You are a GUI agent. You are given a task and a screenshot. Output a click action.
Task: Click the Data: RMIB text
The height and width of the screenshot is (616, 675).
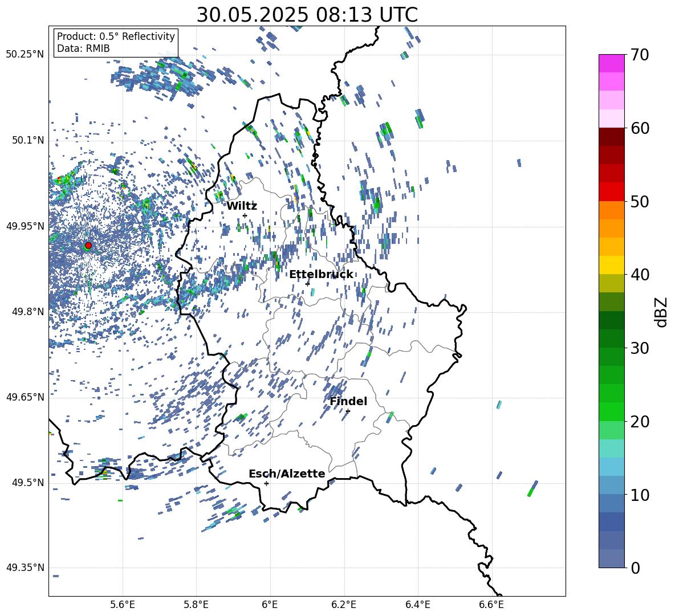[x=83, y=48]
